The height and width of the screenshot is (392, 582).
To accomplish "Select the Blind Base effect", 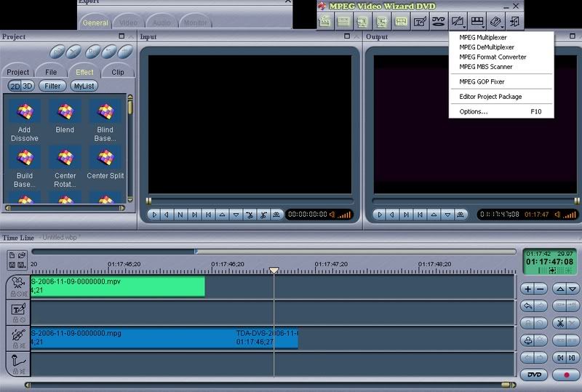I will tap(105, 121).
